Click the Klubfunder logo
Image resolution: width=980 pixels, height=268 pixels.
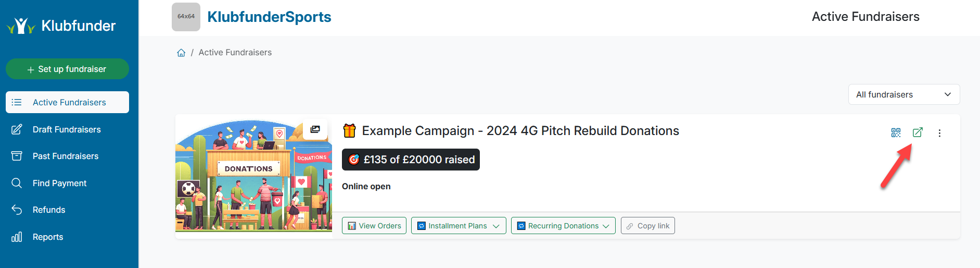pos(61,26)
